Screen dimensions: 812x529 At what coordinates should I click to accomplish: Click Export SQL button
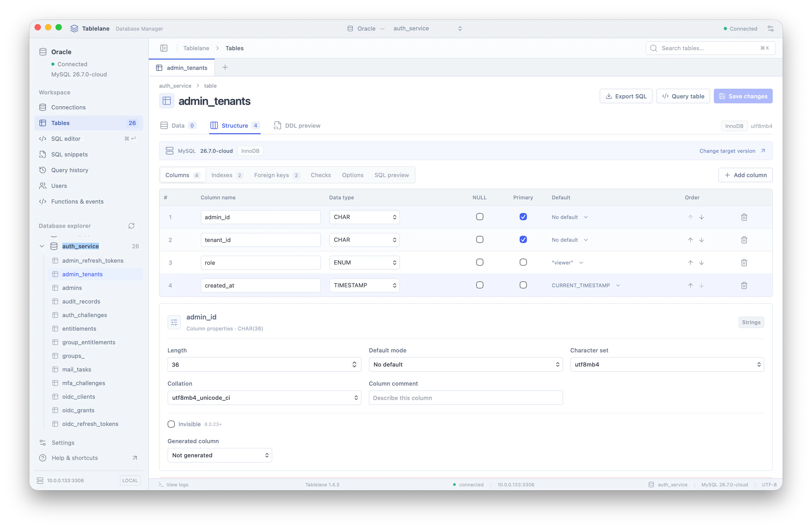click(626, 96)
